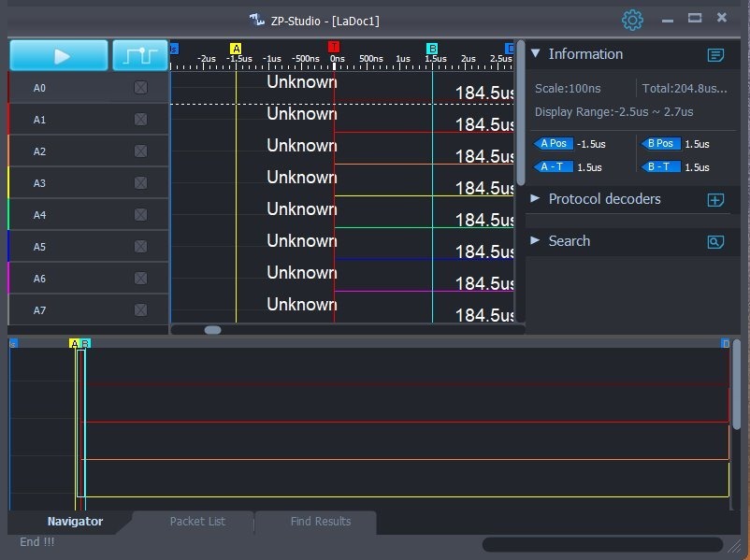Toggle the A3 channel checkbox
The image size is (750, 560).
pos(140,183)
